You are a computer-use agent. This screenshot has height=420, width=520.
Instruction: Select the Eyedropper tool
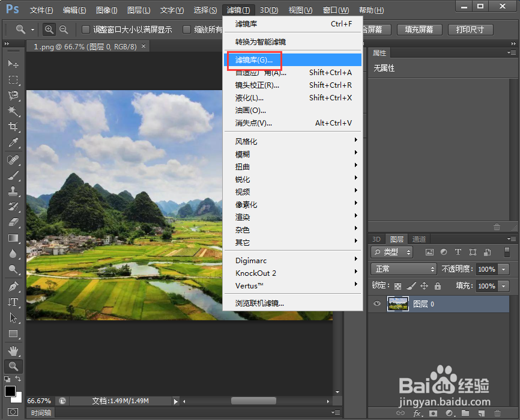pyautogui.click(x=13, y=142)
